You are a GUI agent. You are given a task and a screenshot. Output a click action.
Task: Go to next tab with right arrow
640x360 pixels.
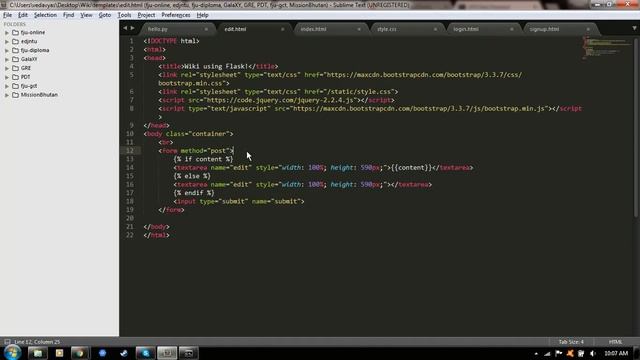pos(132,28)
